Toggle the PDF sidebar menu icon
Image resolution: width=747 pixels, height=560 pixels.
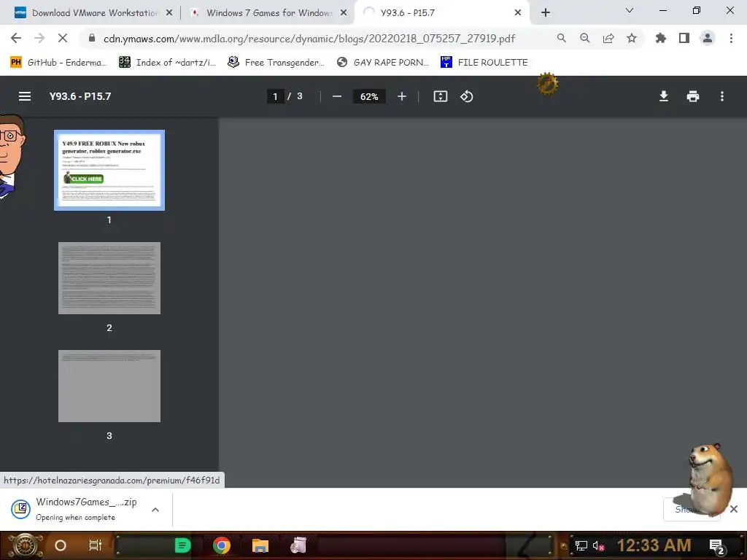click(25, 96)
